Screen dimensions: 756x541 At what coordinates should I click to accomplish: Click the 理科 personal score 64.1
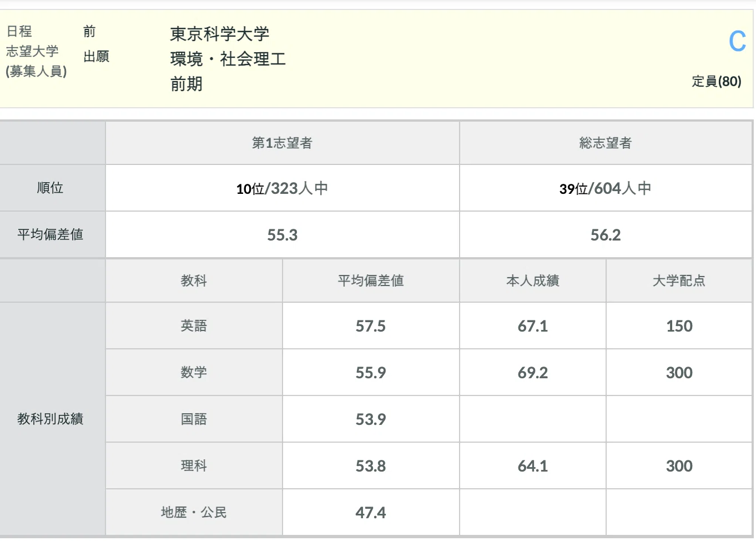(x=533, y=467)
